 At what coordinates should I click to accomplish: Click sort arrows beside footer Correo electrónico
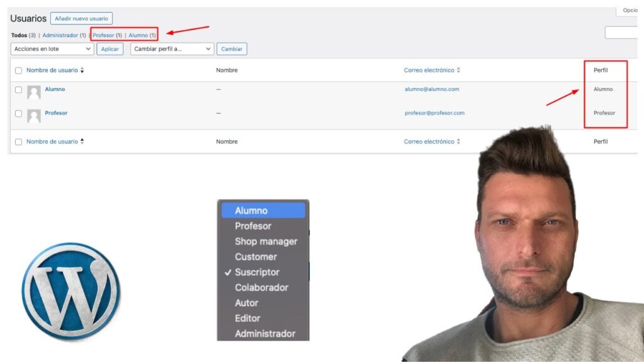coord(458,141)
